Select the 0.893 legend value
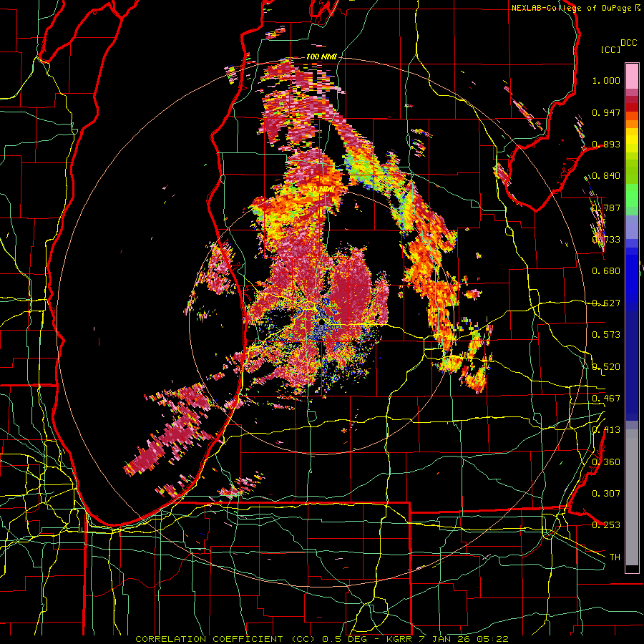This screenshot has height=644, width=644. coord(606,144)
